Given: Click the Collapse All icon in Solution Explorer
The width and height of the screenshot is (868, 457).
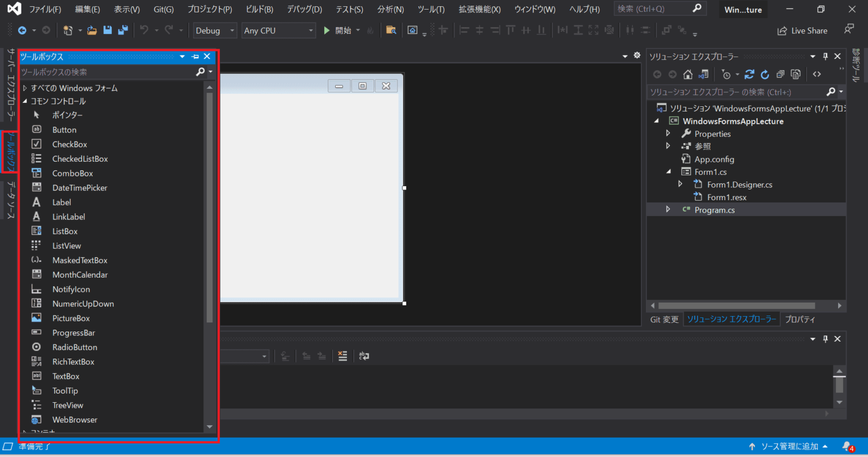Looking at the screenshot, I should pyautogui.click(x=780, y=75).
